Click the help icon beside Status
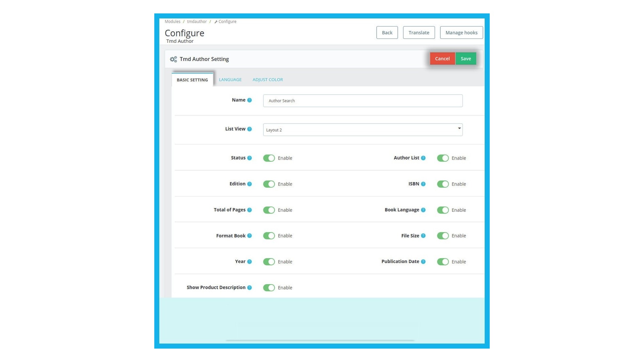 (249, 158)
